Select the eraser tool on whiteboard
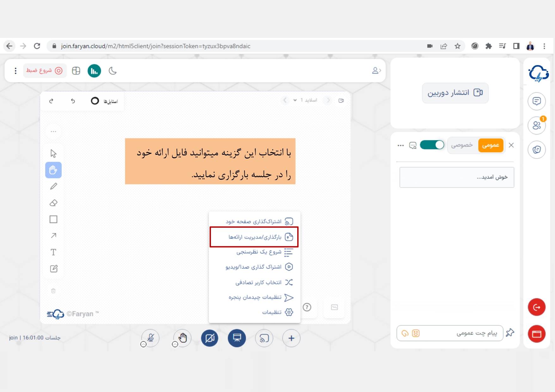The width and height of the screenshot is (555, 392). (53, 203)
